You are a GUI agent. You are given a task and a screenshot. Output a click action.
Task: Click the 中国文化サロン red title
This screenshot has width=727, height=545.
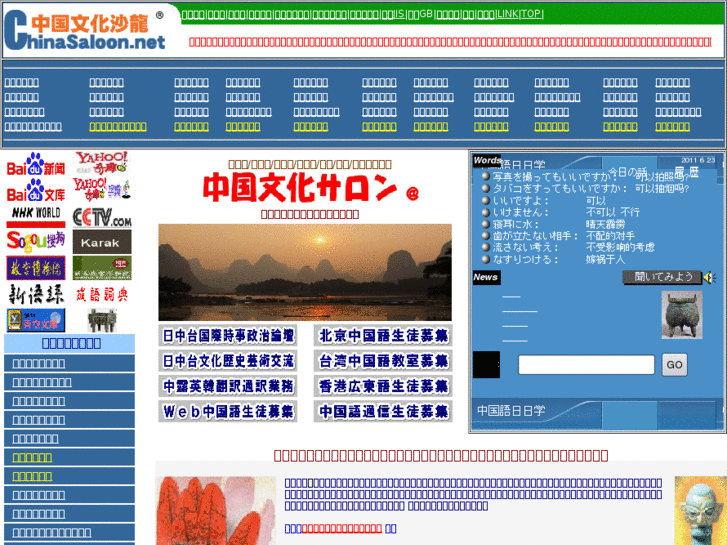point(300,188)
